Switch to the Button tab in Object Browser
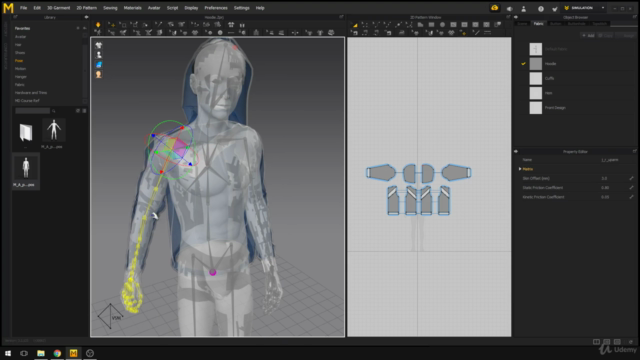 coord(556,24)
